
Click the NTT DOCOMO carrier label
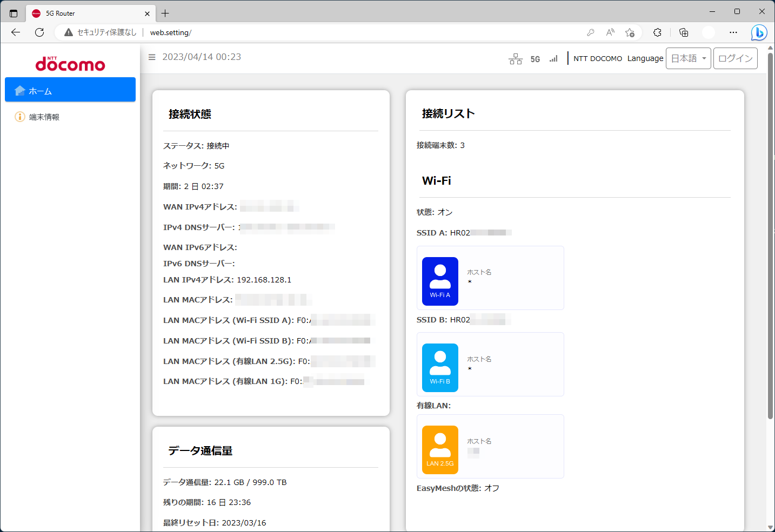(598, 58)
